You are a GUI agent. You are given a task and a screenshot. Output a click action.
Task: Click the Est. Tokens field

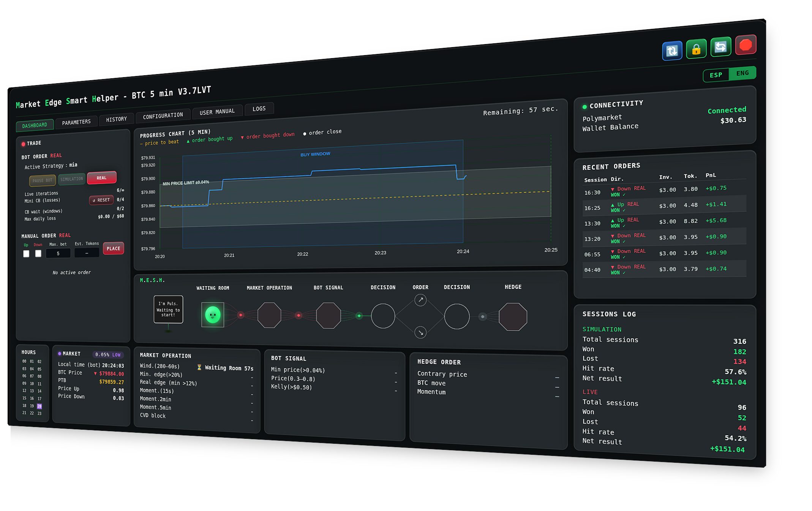(87, 253)
